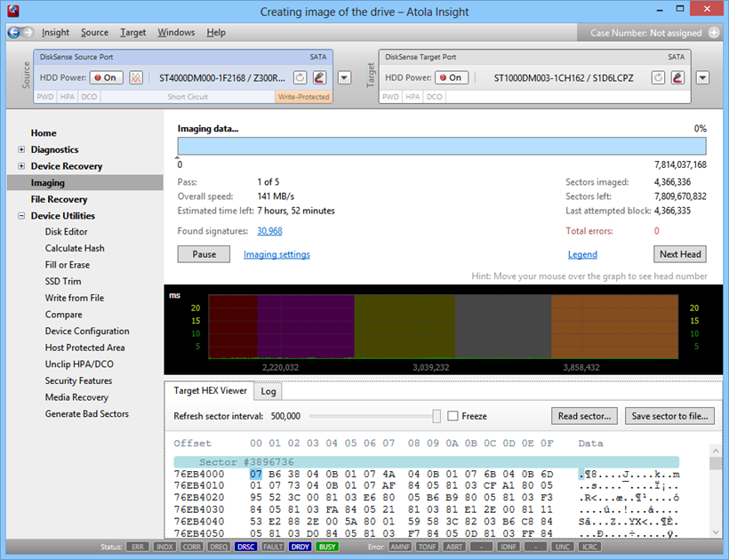The image size is (729, 560).
Task: Open the target port dropdown arrow
Action: (702, 77)
